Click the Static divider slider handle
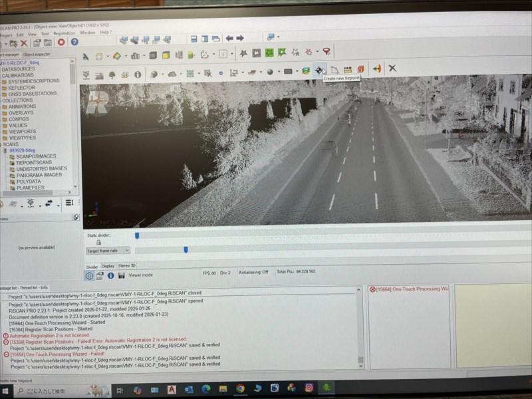Screen dimensions: 532x399 137,235
